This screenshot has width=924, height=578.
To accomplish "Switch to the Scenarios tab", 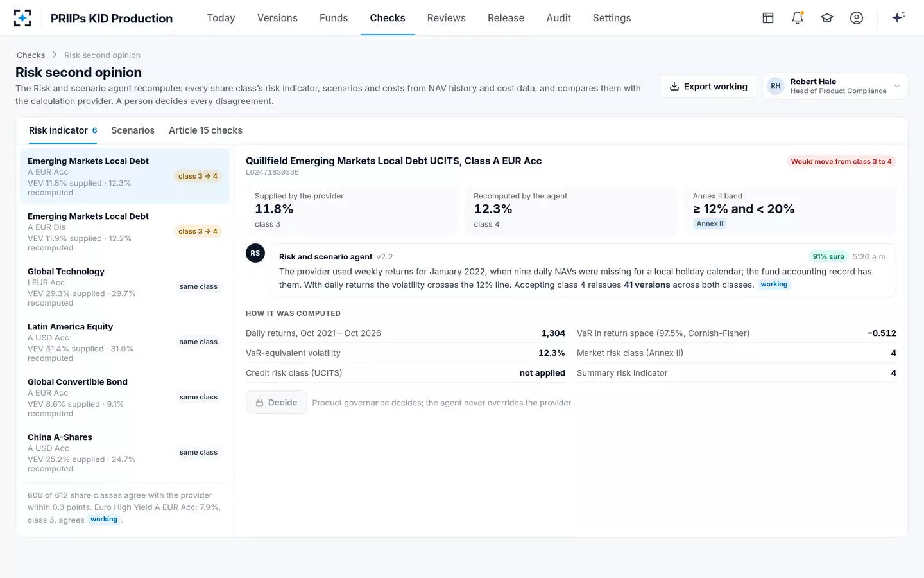I will [x=133, y=130].
